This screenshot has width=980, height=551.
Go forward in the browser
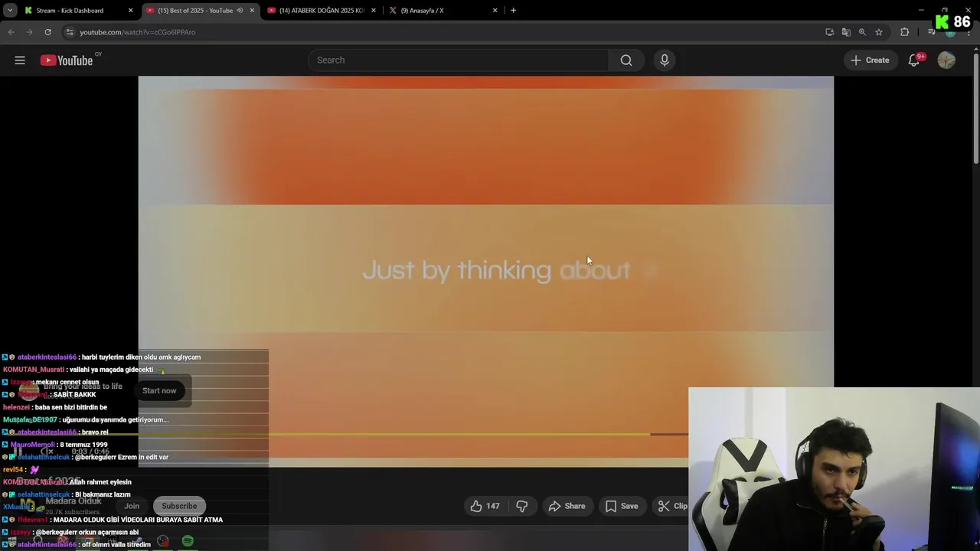(29, 32)
